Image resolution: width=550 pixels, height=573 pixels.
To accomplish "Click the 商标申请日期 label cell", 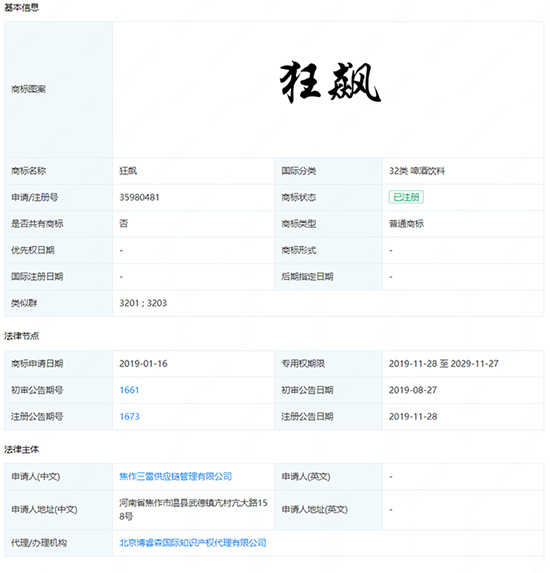I will (x=58, y=364).
